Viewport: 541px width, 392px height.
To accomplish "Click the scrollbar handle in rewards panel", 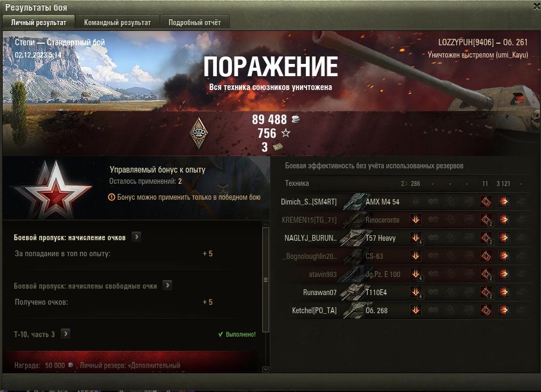I will click(x=265, y=280).
